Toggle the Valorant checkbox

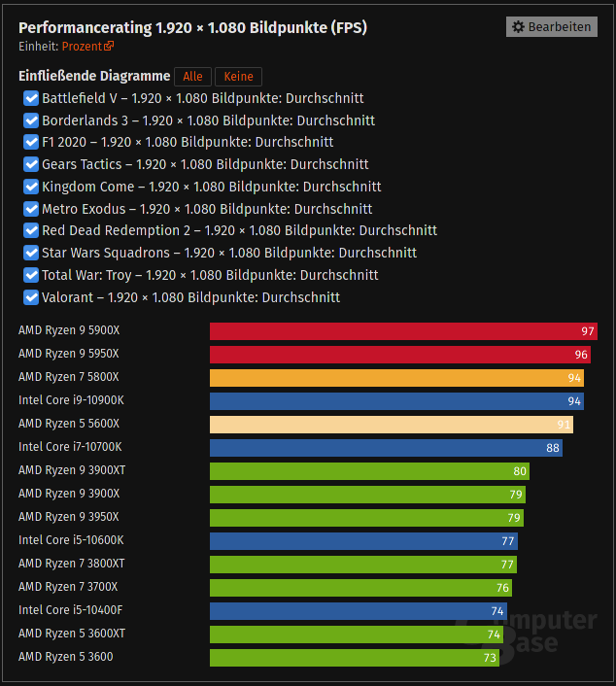point(31,297)
